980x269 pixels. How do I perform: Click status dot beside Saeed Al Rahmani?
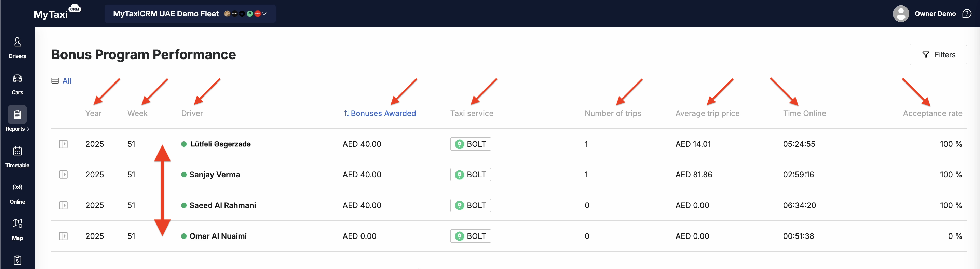pyautogui.click(x=184, y=205)
